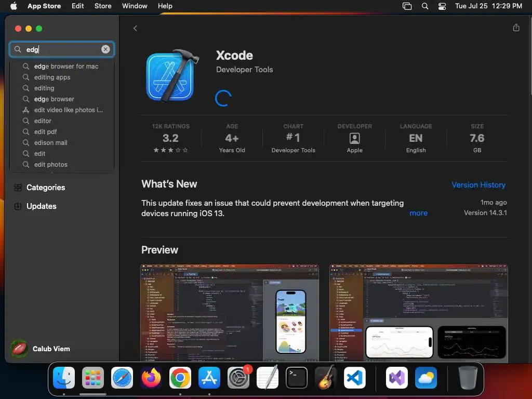Viewport: 532px width, 399px height.
Task: Click the Stage Manager menu bar icon
Action: (x=407, y=6)
